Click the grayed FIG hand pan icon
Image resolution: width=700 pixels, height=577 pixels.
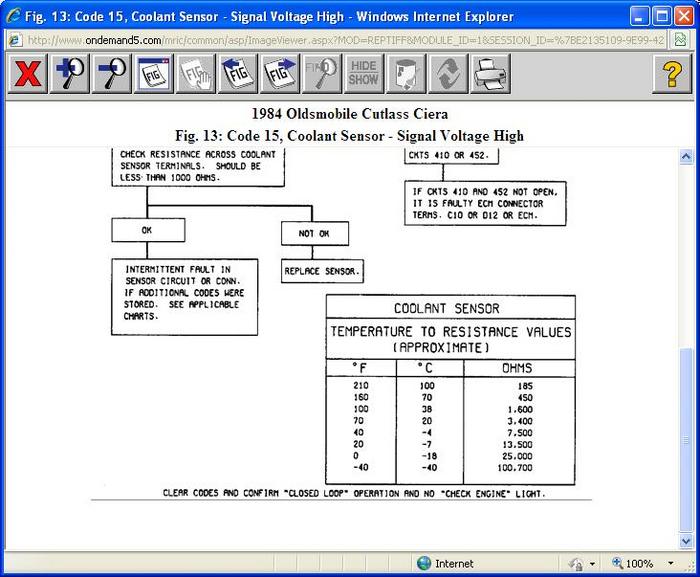point(196,74)
